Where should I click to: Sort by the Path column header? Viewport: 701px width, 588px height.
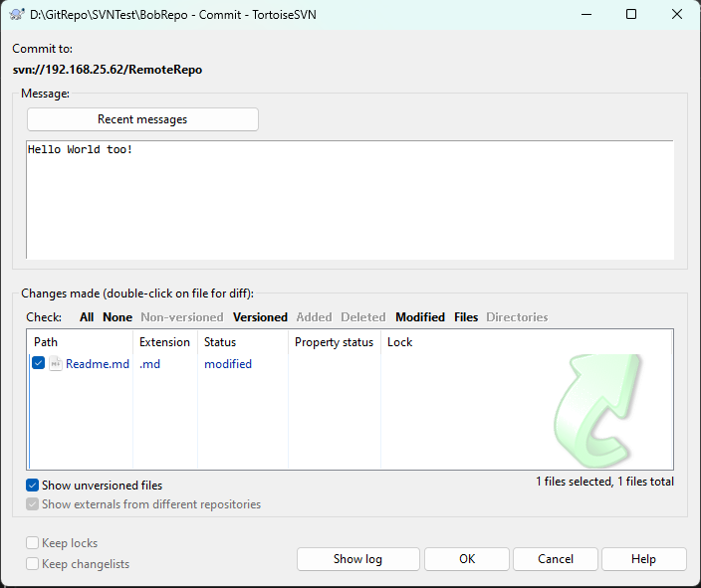point(80,342)
